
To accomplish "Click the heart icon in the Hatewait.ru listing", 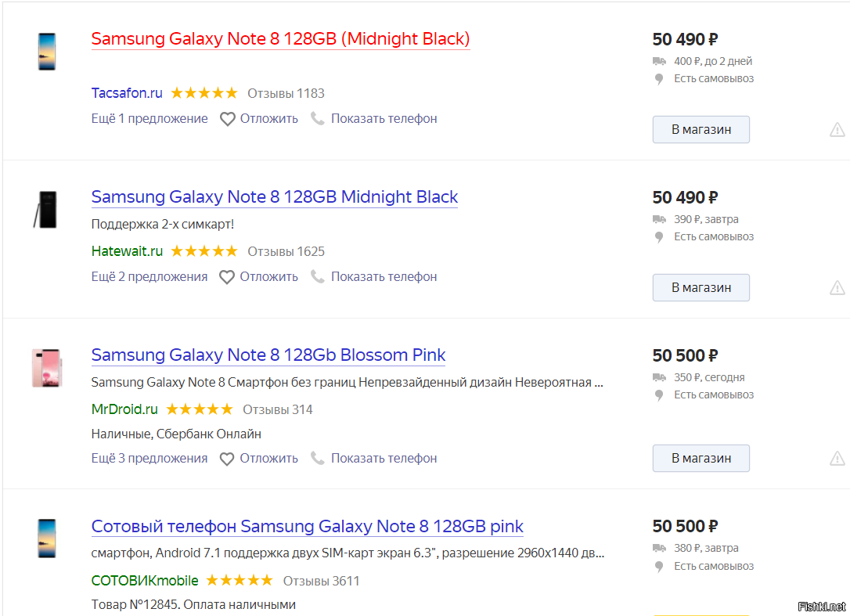I will click(x=227, y=277).
